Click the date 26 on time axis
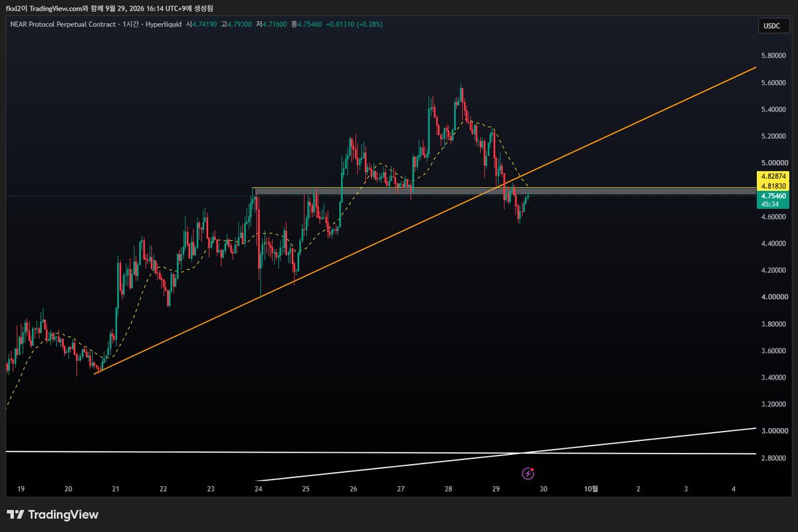 click(x=353, y=489)
